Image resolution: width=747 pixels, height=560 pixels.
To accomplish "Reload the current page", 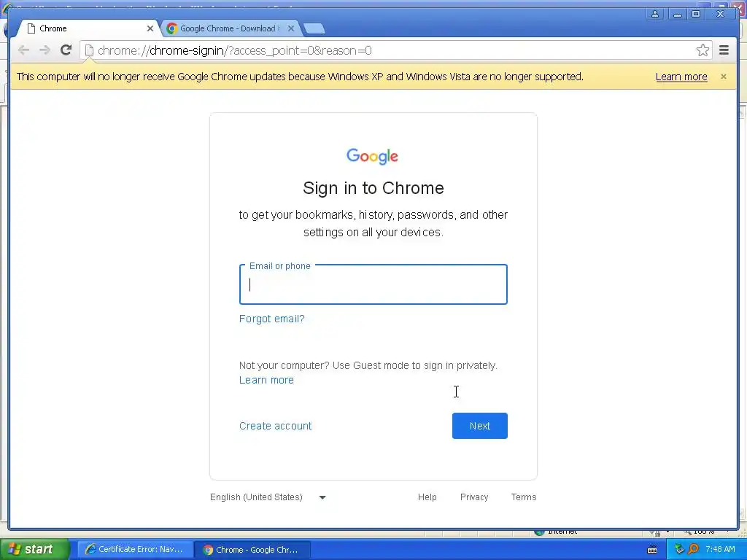I will [66, 50].
